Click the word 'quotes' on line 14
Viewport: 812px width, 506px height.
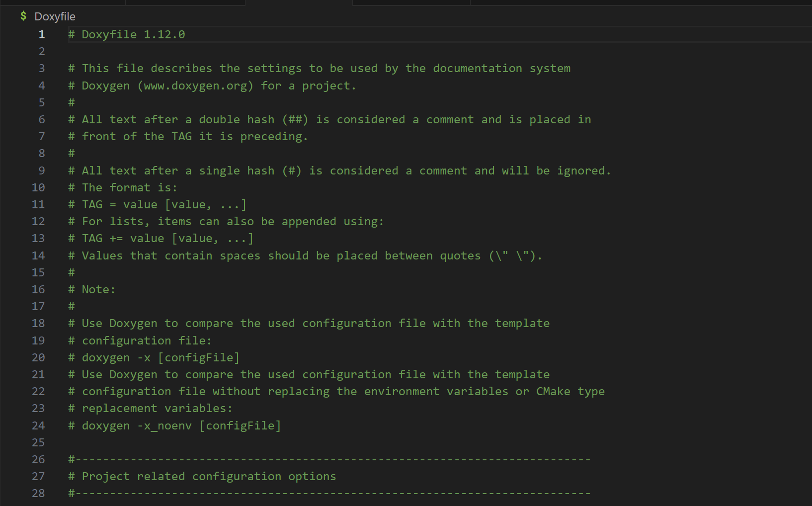point(460,255)
